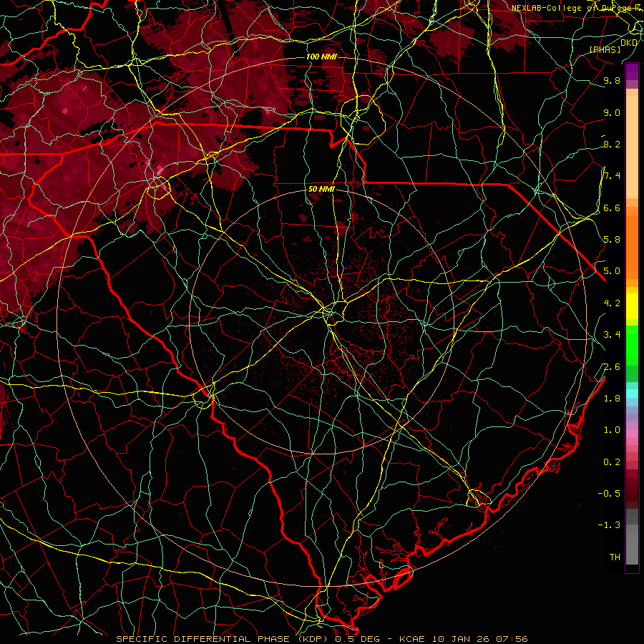Click the 2.6 color scale value
Screen dimensions: 644x644
612,367
